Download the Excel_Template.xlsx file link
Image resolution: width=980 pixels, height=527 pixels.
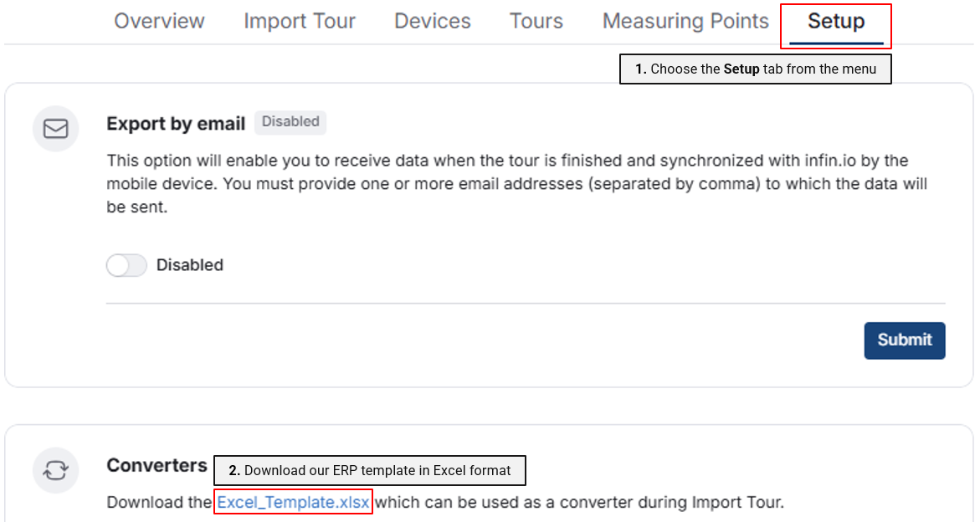293,503
